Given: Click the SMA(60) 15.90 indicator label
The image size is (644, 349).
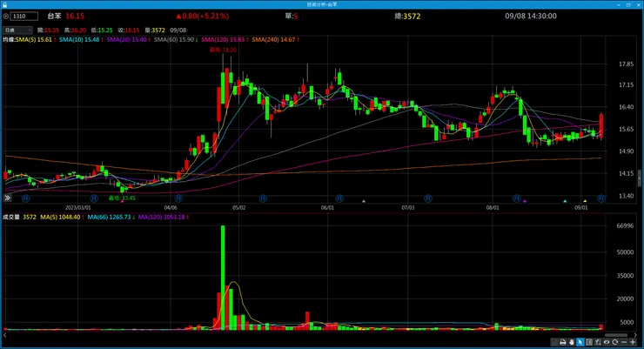Looking at the screenshot, I should pyautogui.click(x=176, y=40).
